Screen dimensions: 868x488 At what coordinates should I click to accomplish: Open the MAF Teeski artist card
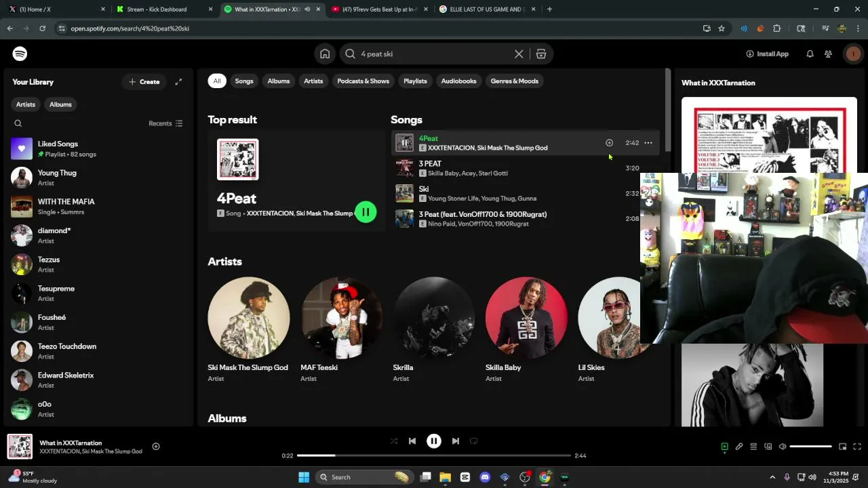(341, 330)
